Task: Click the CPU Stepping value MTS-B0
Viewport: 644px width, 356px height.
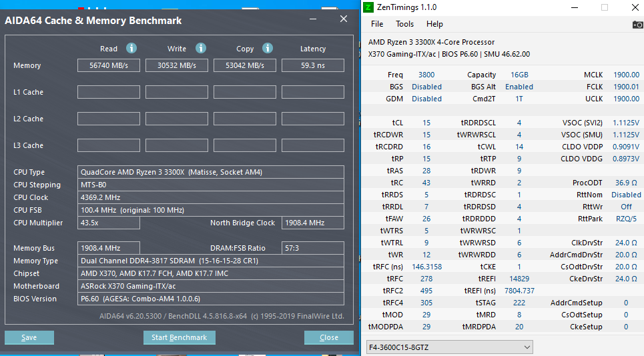Action: point(211,185)
